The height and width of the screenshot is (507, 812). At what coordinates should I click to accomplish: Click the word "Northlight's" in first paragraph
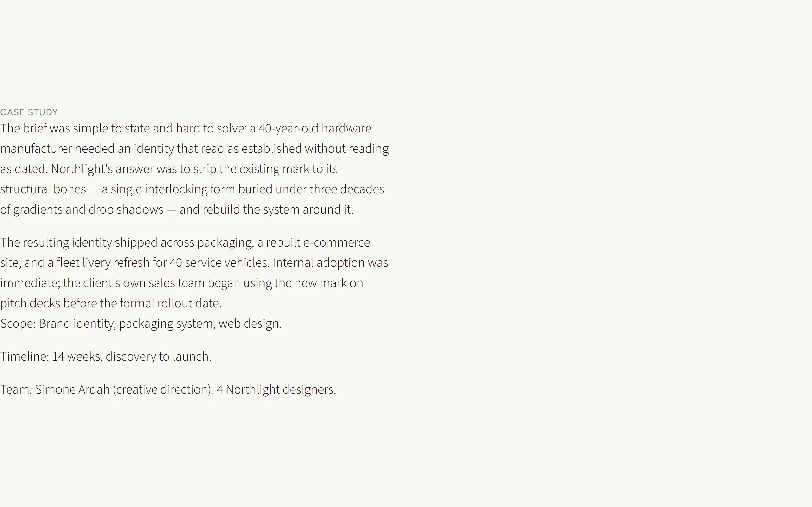(82, 169)
